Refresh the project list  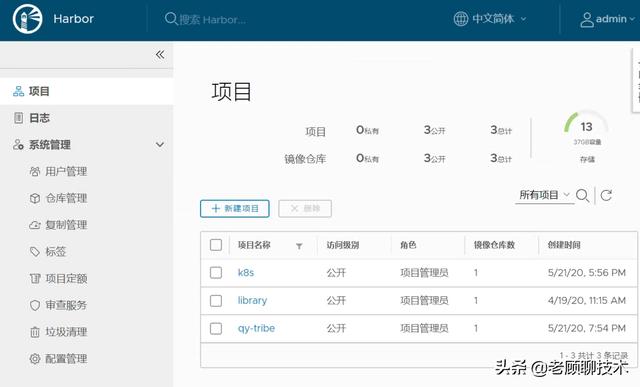[x=606, y=196]
